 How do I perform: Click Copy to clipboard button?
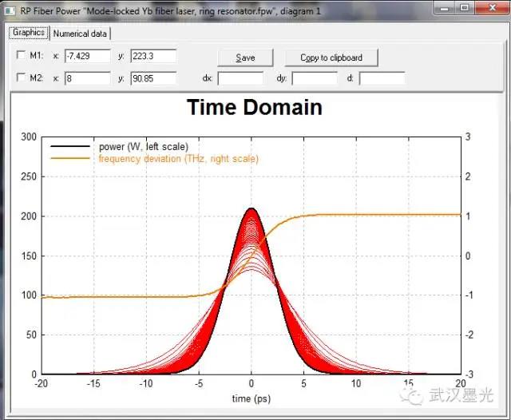(331, 57)
